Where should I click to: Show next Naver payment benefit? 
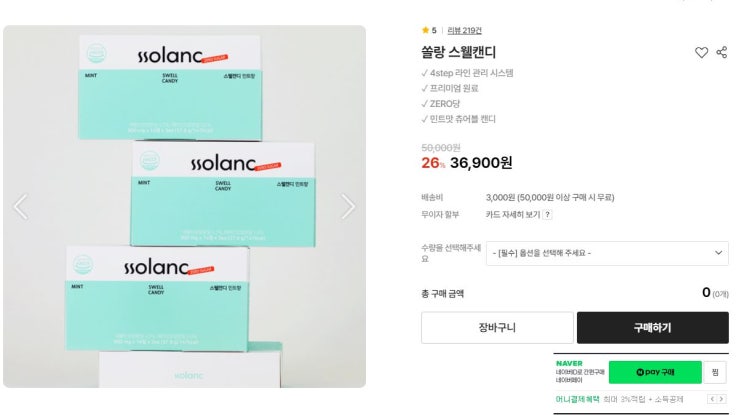tap(721, 399)
